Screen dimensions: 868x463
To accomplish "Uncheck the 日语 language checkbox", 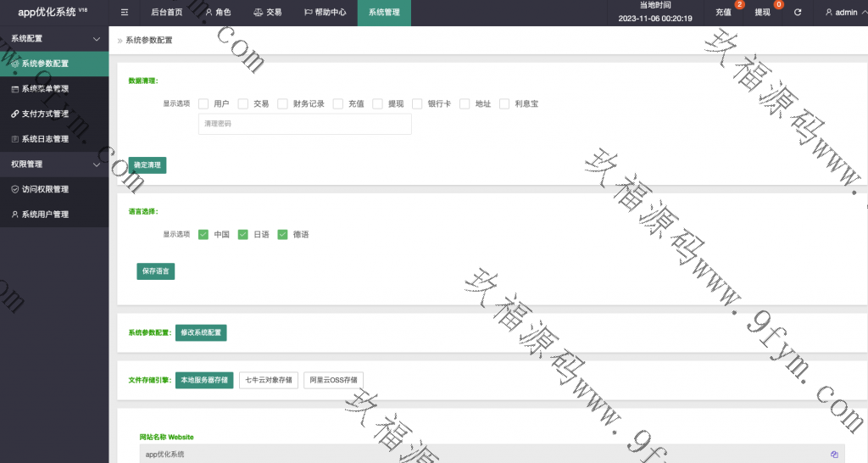I will (x=242, y=234).
